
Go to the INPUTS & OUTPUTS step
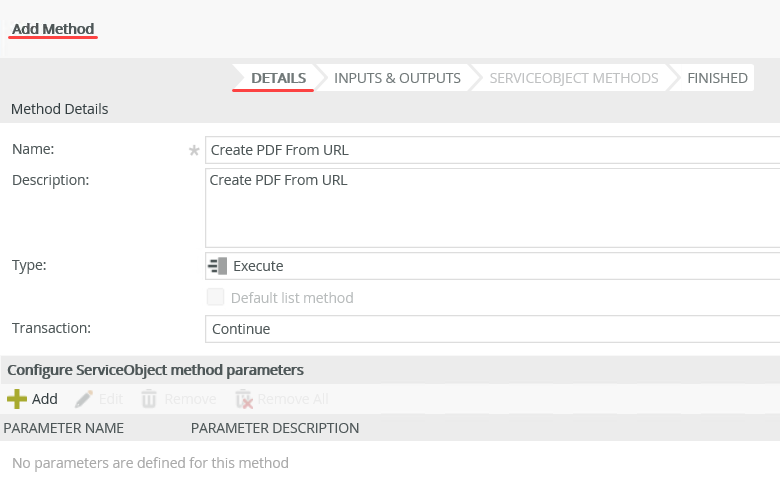397,78
